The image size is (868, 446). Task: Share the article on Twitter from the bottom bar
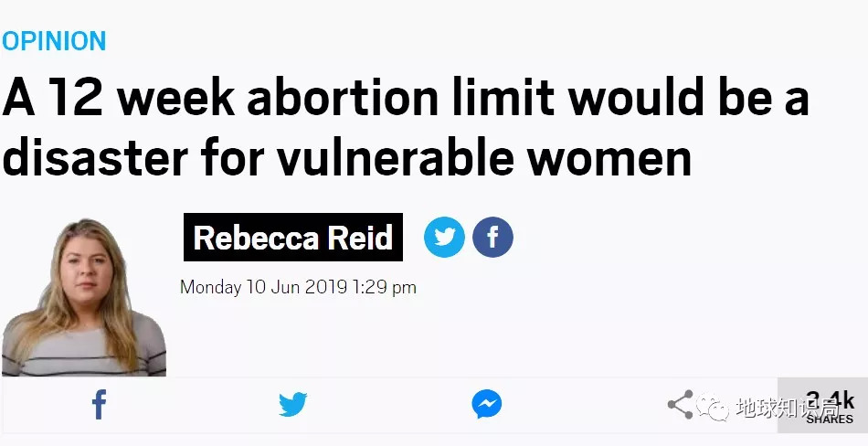(292, 404)
